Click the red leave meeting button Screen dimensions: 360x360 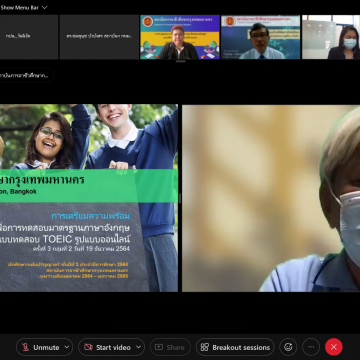(x=334, y=347)
